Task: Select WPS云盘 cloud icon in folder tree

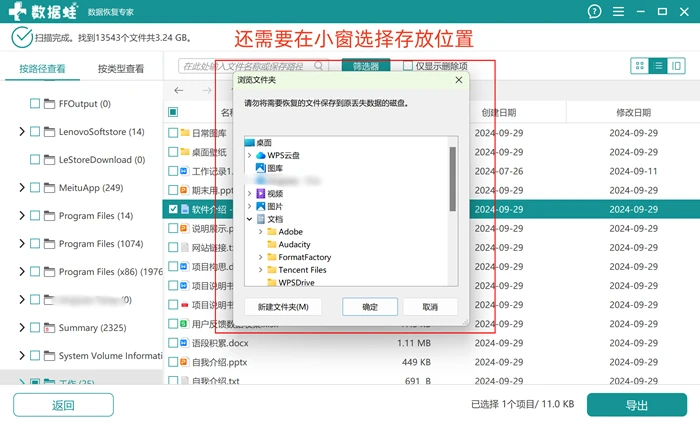Action: tap(261, 155)
